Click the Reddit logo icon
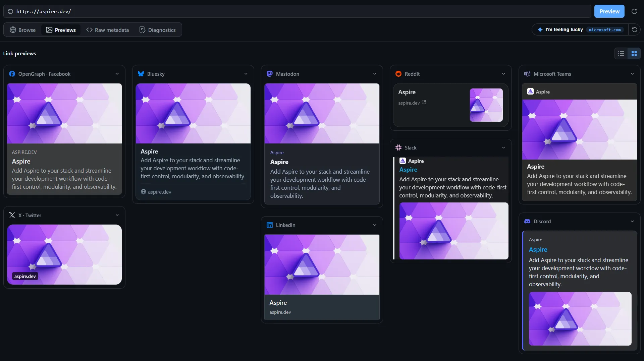Screen dimensions: 644x361 398,74
